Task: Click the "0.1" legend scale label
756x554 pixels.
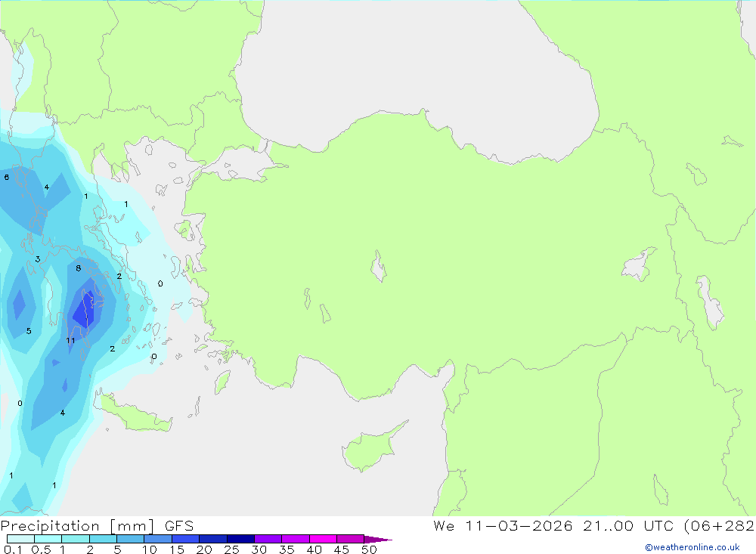Action: pyautogui.click(x=14, y=549)
